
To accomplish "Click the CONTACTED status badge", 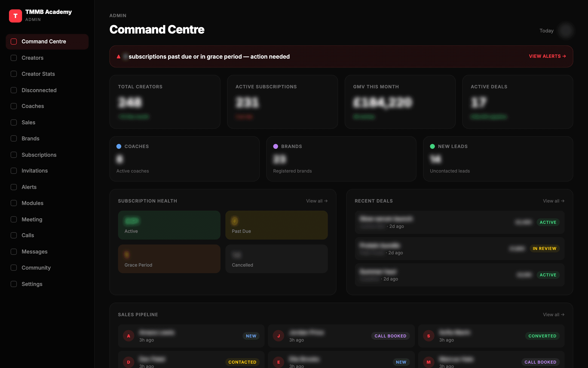I will (242, 362).
